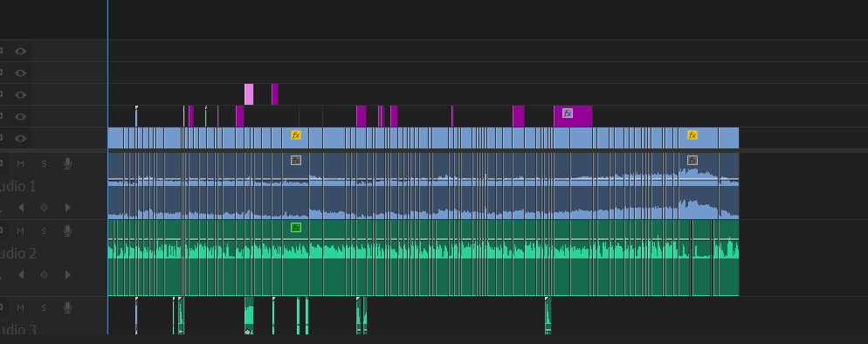This screenshot has width=868, height=344.
Task: Select the pink clip on the upper video track
Action: pos(249,94)
